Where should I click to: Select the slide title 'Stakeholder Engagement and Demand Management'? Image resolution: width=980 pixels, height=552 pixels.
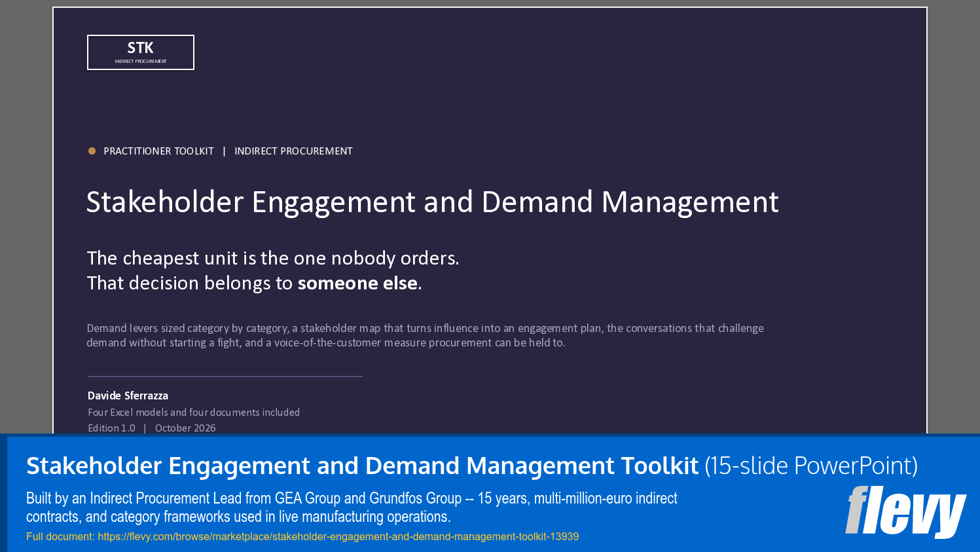click(433, 202)
